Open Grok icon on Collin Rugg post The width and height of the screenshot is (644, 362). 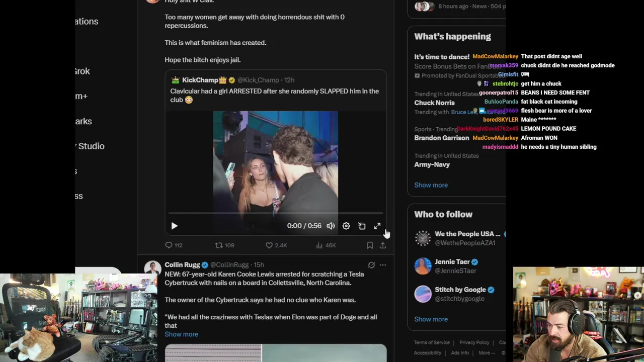pyautogui.click(x=371, y=265)
